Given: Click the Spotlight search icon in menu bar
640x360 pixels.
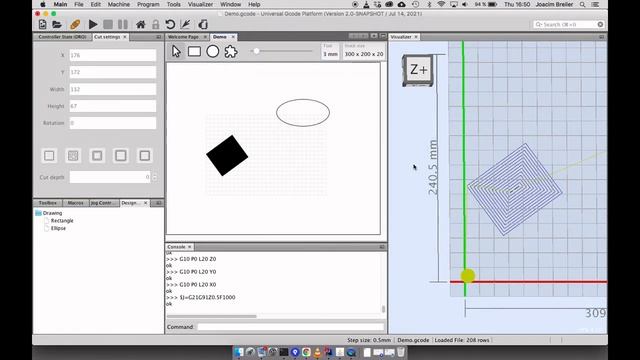Looking at the screenshot, I should [582, 4].
